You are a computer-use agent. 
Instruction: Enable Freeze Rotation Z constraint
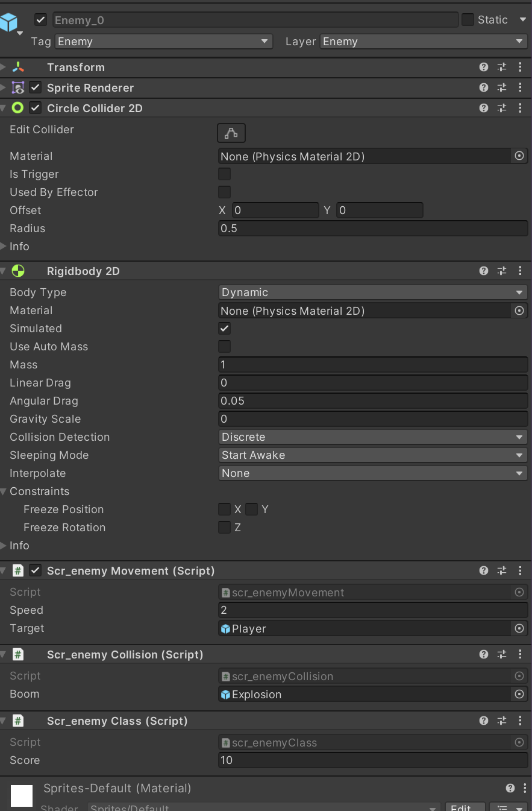224,528
